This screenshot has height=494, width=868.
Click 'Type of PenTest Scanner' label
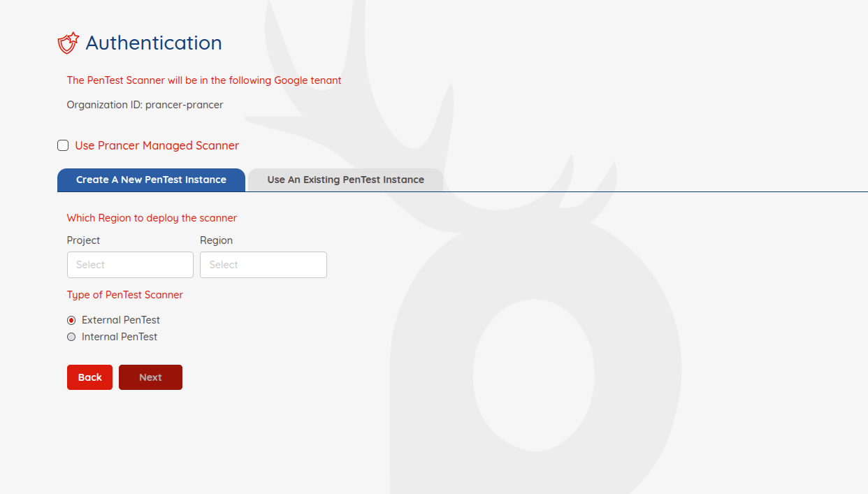(125, 295)
